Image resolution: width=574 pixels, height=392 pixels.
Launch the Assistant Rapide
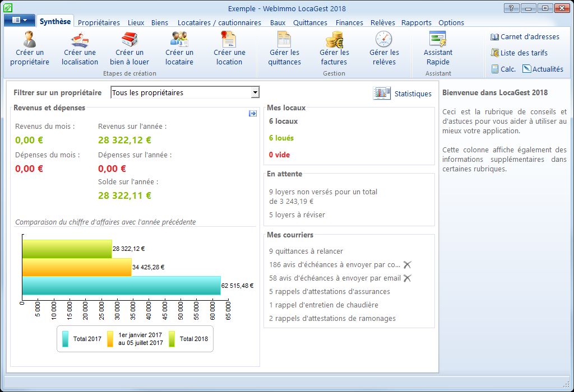(x=438, y=40)
